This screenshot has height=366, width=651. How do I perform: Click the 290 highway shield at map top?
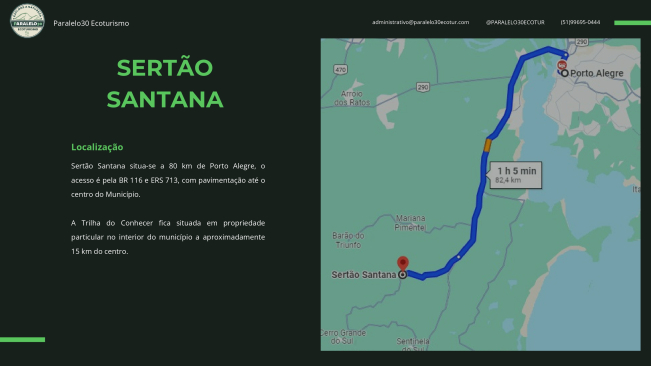point(582,42)
